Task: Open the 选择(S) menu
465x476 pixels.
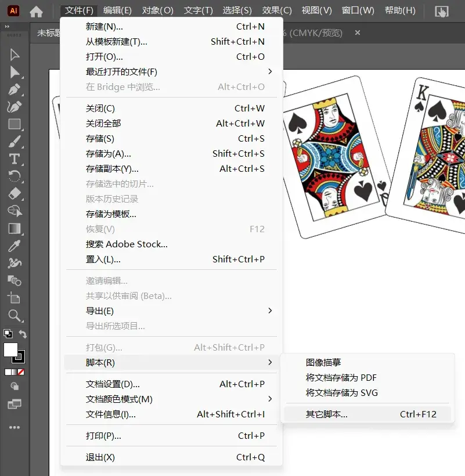Action: (x=237, y=10)
